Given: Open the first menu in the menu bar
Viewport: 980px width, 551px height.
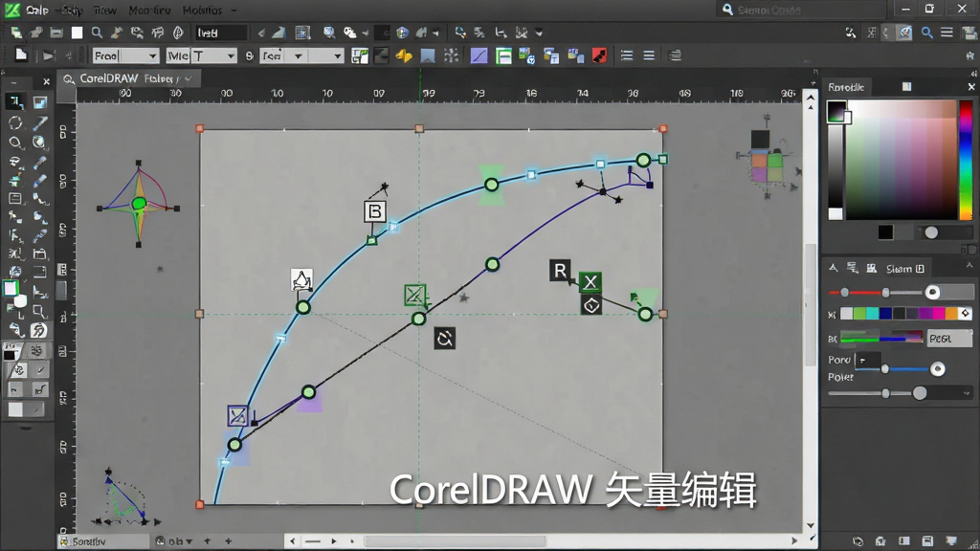Looking at the screenshot, I should pos(37,10).
